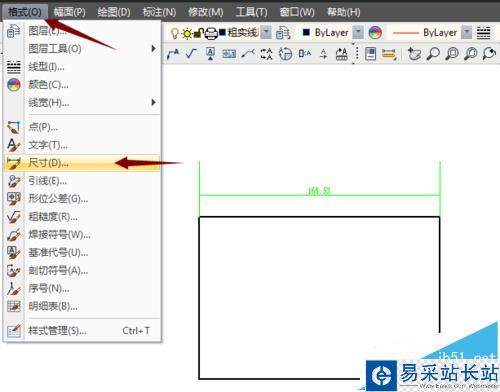Select 点(P)... point style entry
The image size is (500, 392).
[x=82, y=127]
